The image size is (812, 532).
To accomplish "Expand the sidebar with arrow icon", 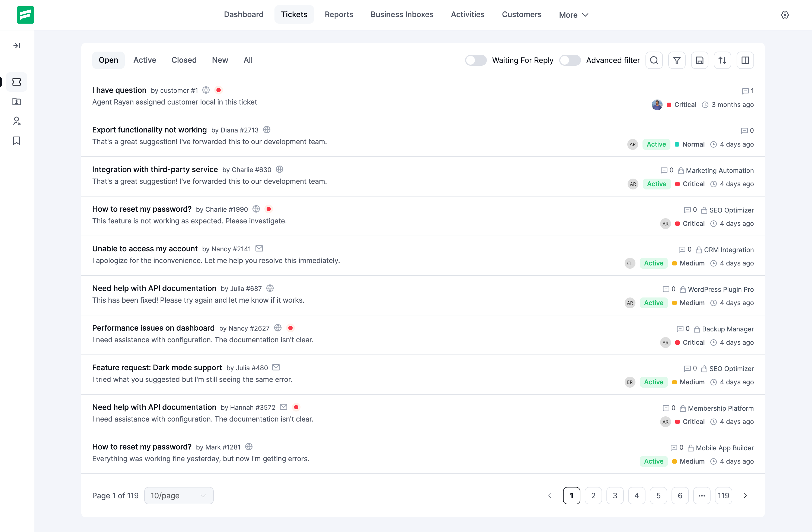I will (x=17, y=45).
